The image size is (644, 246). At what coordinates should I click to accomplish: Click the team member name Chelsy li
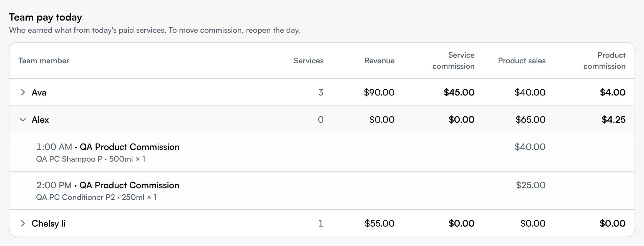pyautogui.click(x=49, y=224)
